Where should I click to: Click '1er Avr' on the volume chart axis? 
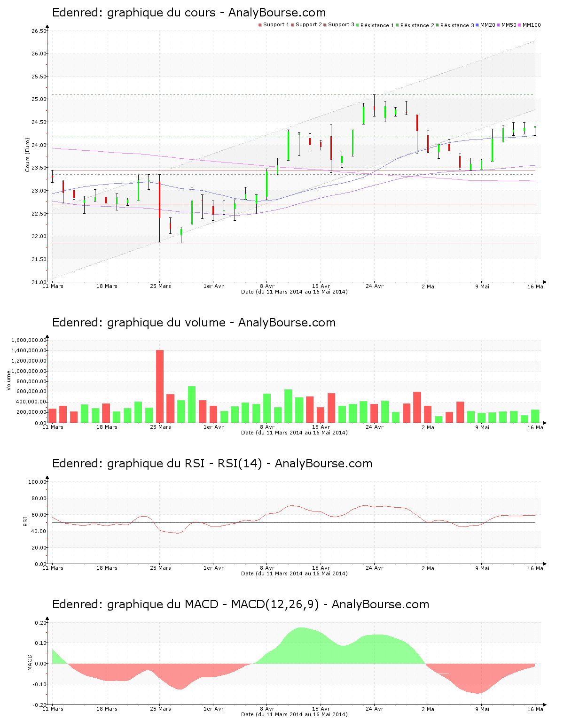pos(214,427)
